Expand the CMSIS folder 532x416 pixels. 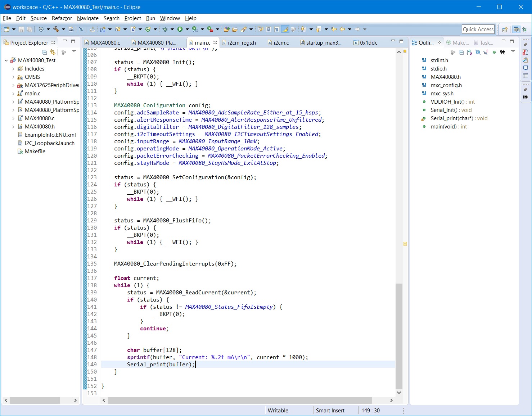tap(13, 77)
